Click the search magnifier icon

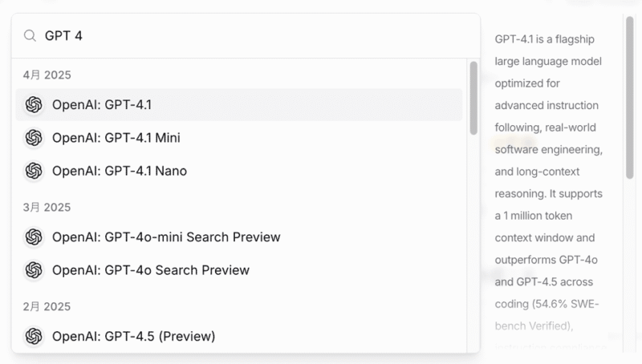[x=30, y=36]
